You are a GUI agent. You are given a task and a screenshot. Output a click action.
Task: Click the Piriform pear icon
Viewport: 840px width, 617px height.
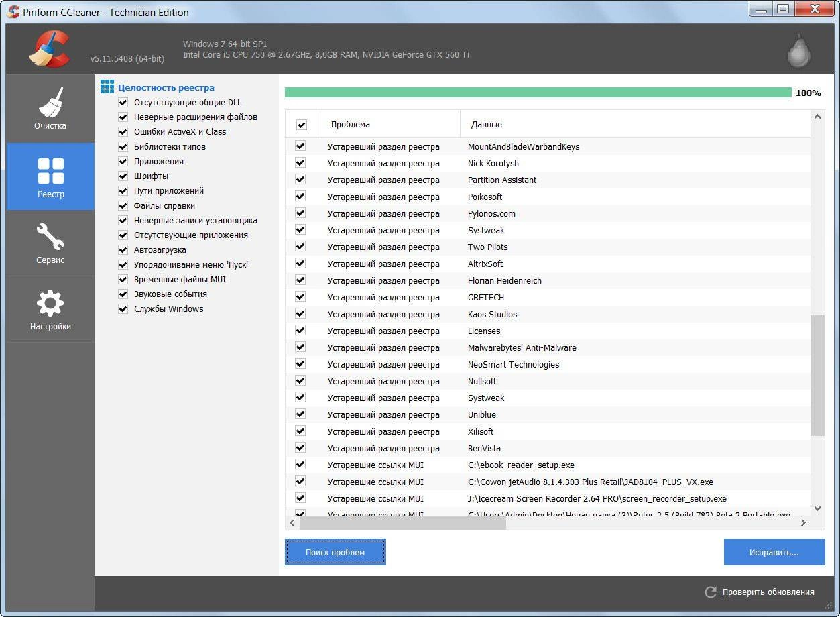point(798,50)
